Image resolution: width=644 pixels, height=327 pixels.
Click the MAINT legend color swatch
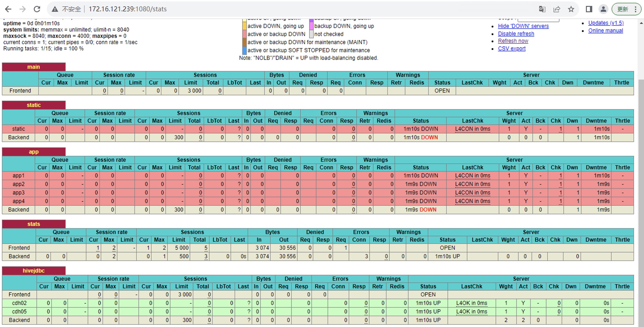244,42
